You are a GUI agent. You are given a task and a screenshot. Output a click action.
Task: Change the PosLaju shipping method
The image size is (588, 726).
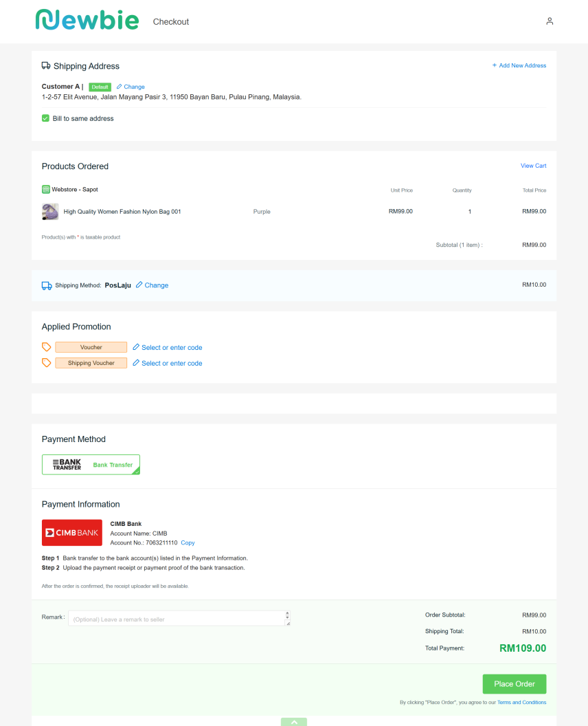(x=152, y=285)
